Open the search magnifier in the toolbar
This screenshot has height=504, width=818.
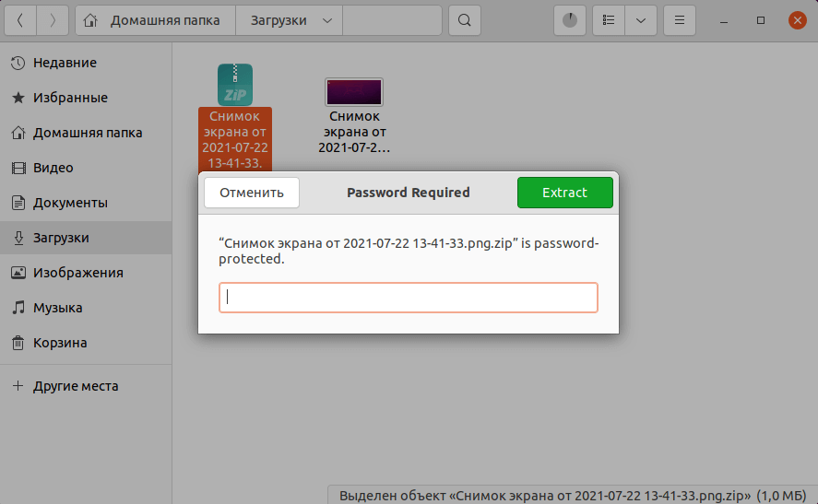pos(465,20)
